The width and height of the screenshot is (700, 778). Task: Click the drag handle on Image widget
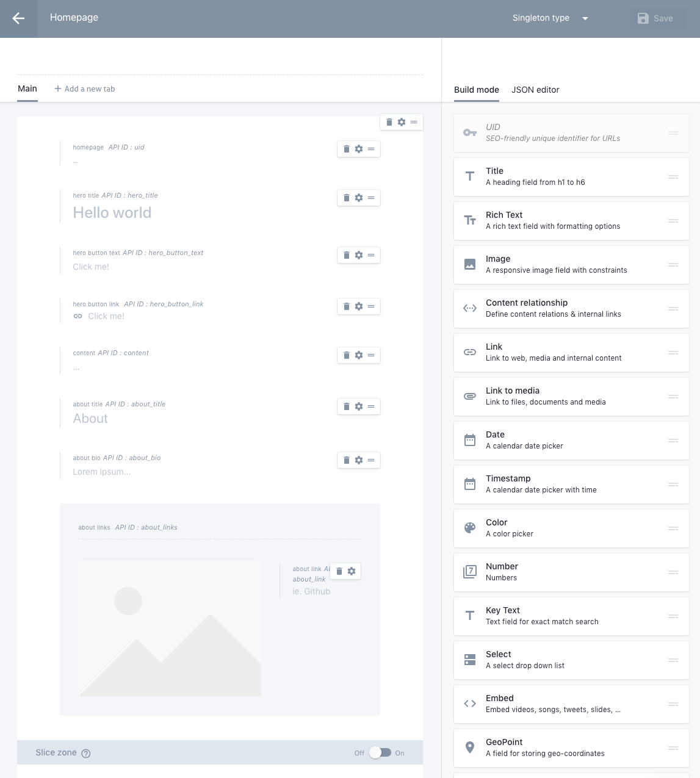pos(673,265)
